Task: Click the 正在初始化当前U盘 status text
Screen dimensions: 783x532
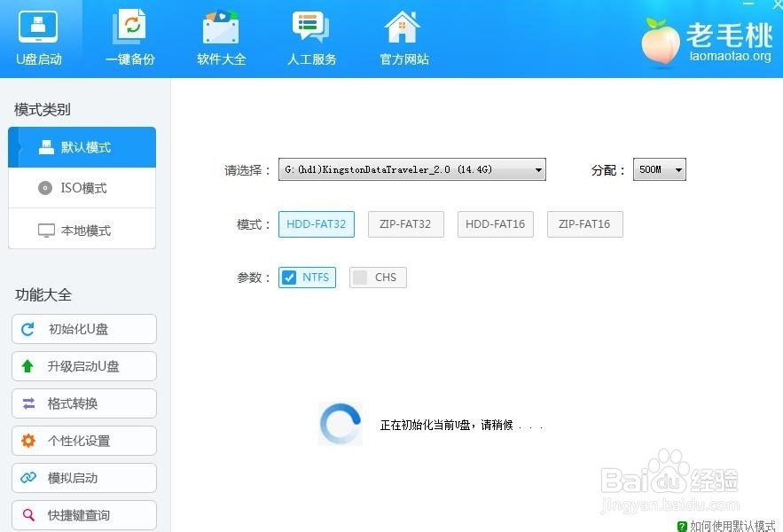Action: [461, 425]
